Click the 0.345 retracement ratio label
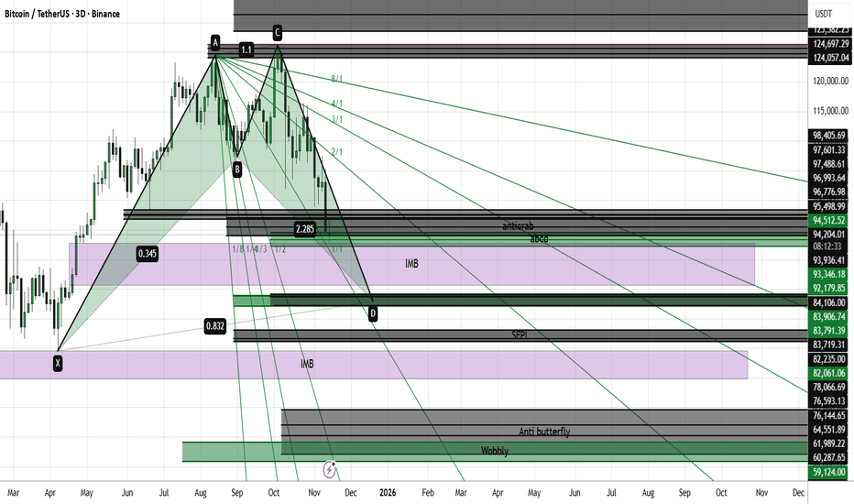 pyautogui.click(x=147, y=252)
